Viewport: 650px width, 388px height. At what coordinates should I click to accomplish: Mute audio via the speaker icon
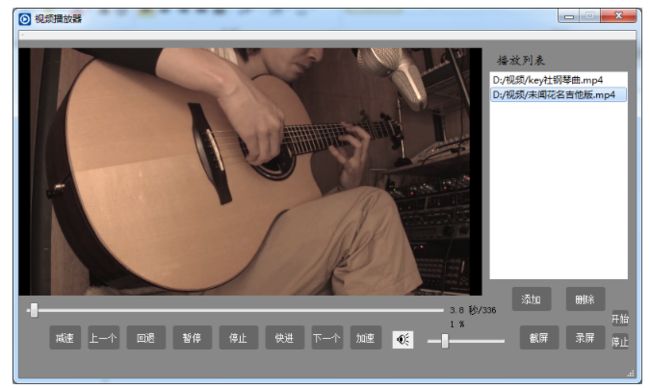coord(403,340)
